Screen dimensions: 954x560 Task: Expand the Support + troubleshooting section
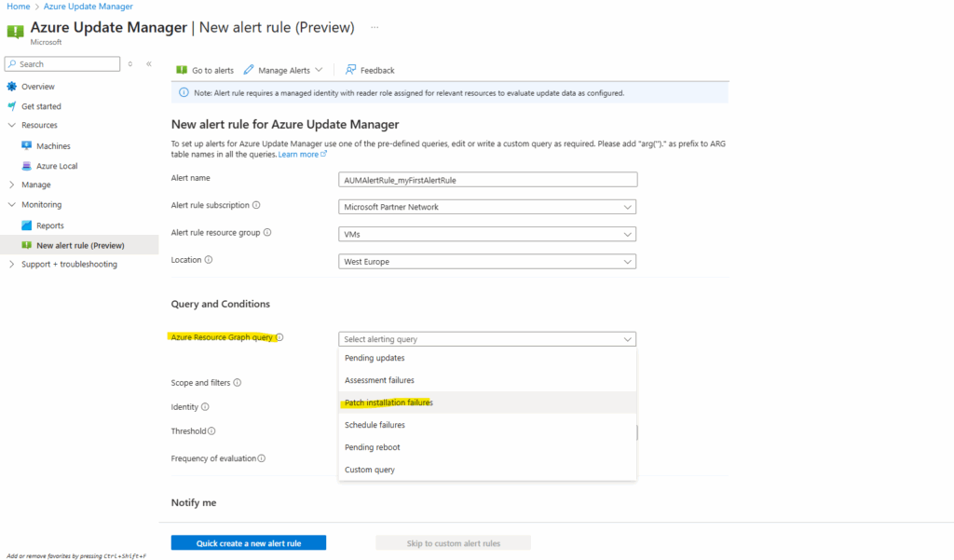(11, 265)
